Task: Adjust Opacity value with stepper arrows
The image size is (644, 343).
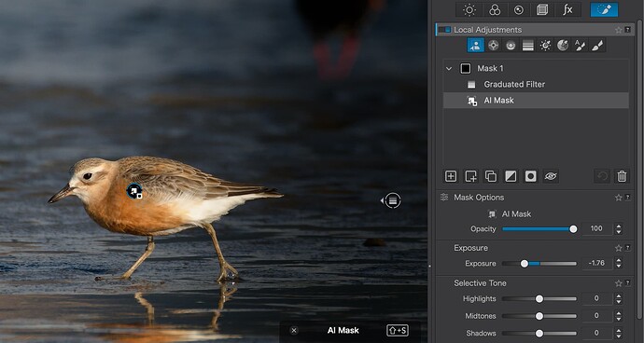Action: tap(619, 229)
